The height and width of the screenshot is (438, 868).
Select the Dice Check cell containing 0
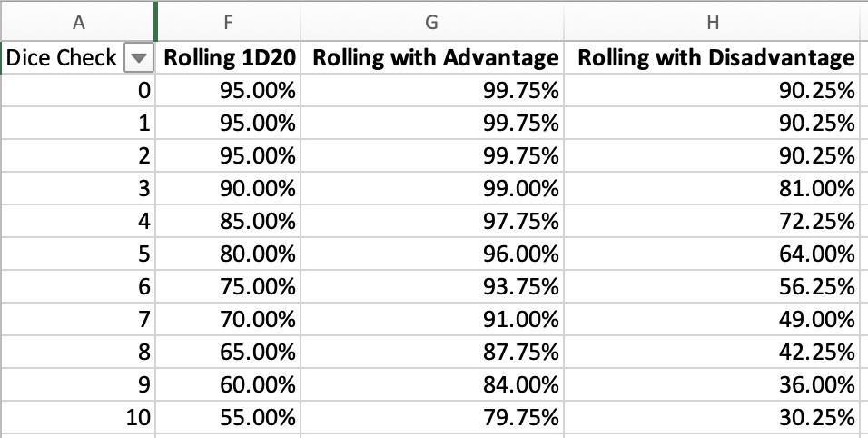coord(77,89)
